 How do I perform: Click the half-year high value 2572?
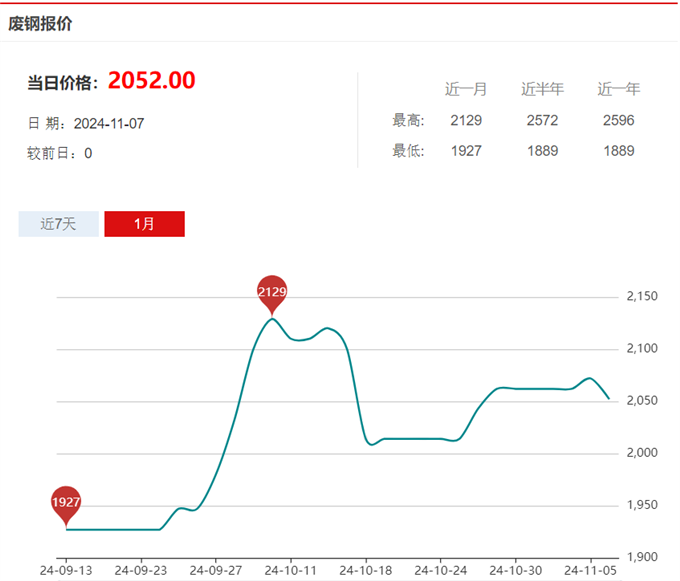tap(542, 121)
